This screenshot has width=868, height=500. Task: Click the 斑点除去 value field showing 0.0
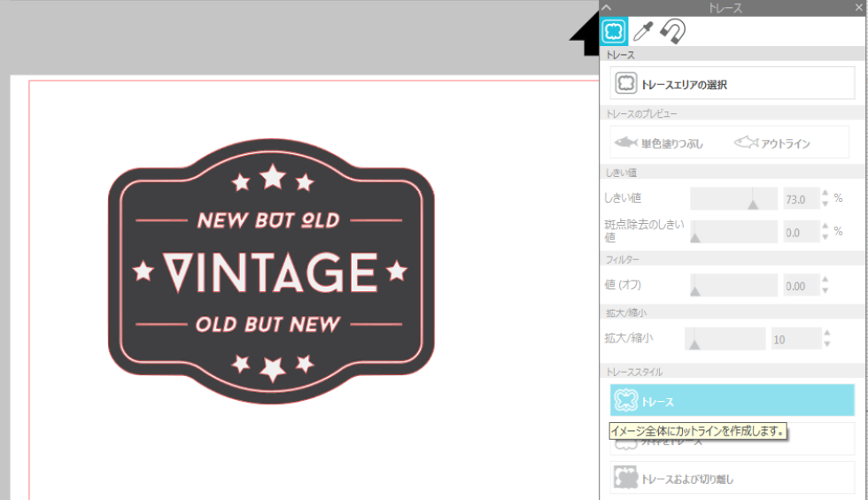pos(801,232)
